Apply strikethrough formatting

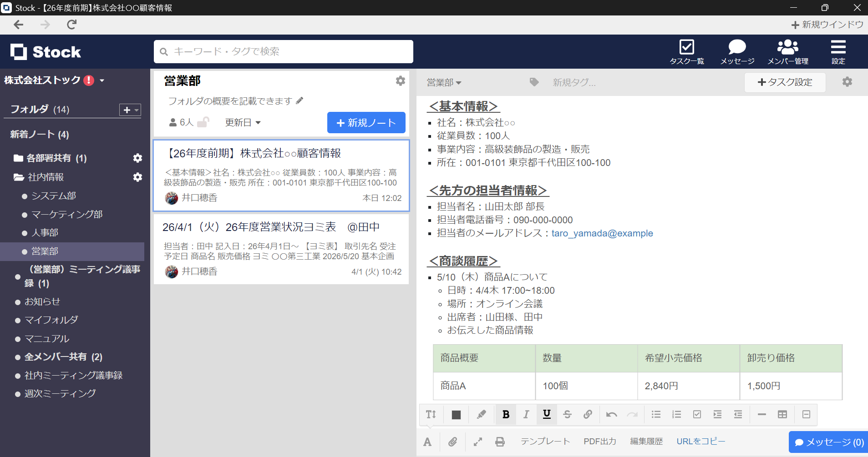567,414
